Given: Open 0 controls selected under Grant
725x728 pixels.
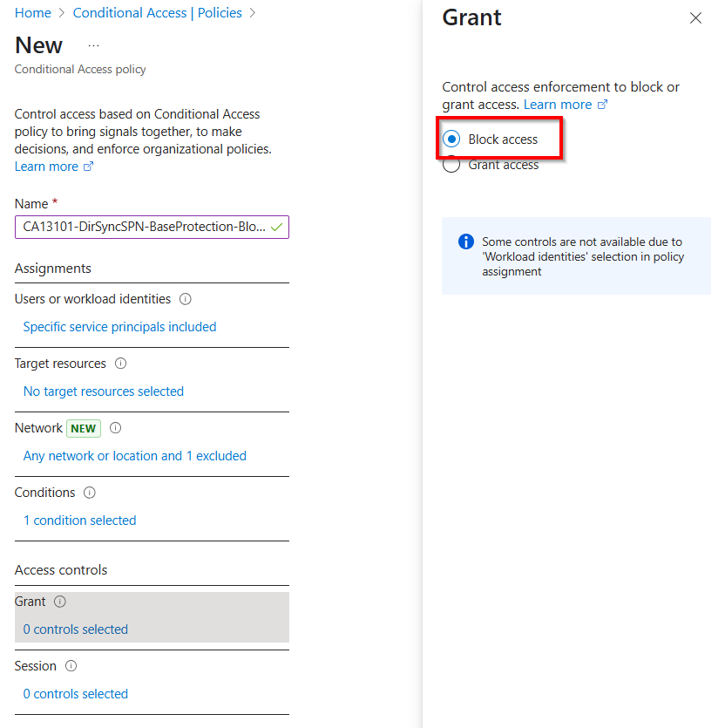Looking at the screenshot, I should 76,629.
